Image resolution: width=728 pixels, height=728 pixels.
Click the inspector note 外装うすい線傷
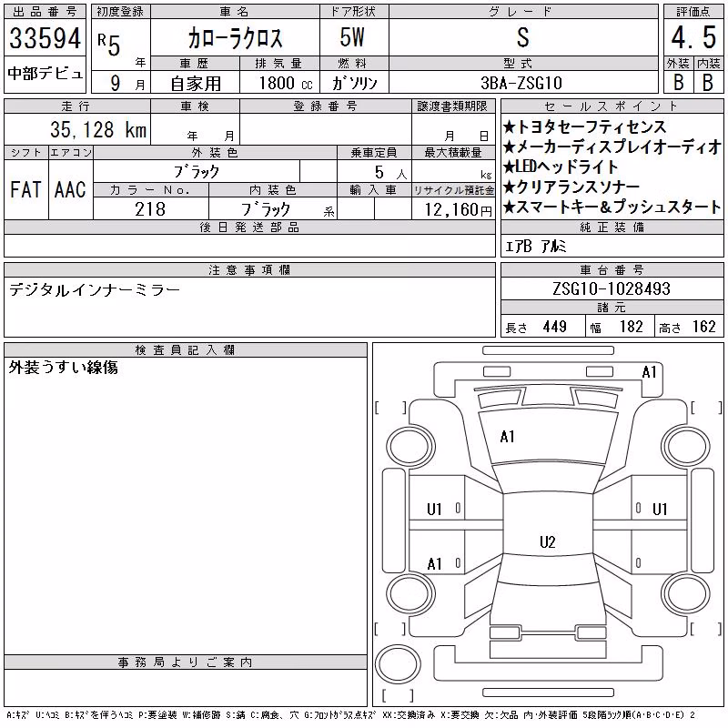pos(63,368)
